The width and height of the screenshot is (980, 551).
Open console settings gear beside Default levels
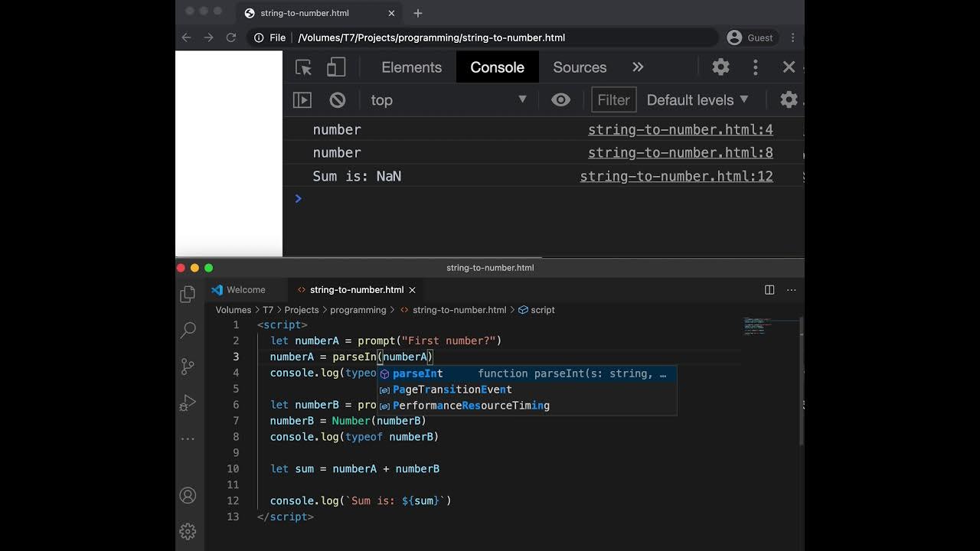pos(789,100)
